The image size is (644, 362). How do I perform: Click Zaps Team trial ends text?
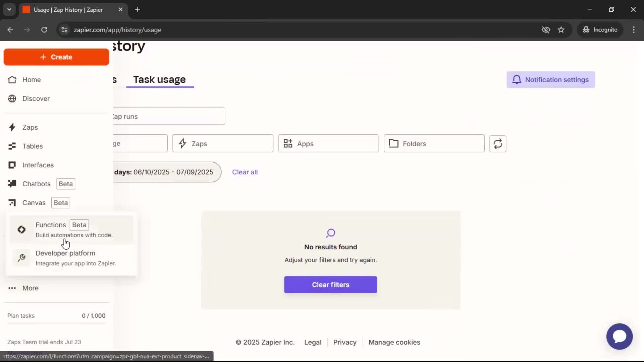pos(44,342)
